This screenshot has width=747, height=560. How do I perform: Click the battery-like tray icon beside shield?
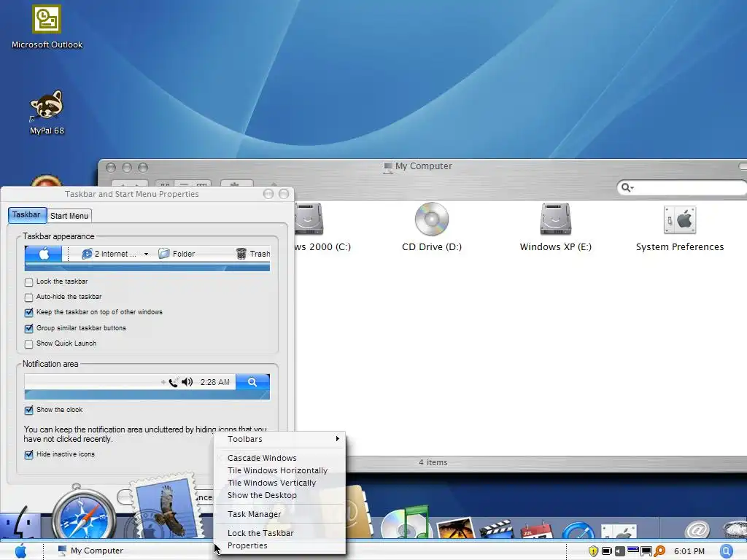pyautogui.click(x=606, y=551)
